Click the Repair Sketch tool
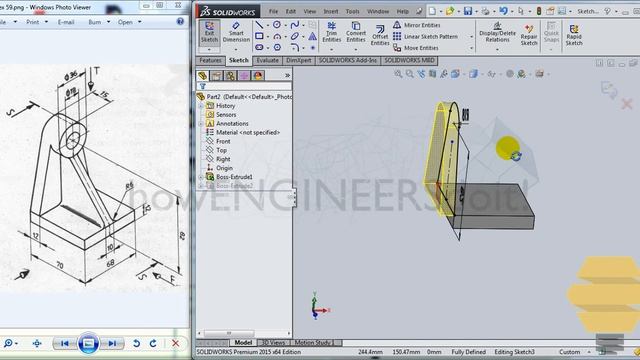 coord(529,35)
